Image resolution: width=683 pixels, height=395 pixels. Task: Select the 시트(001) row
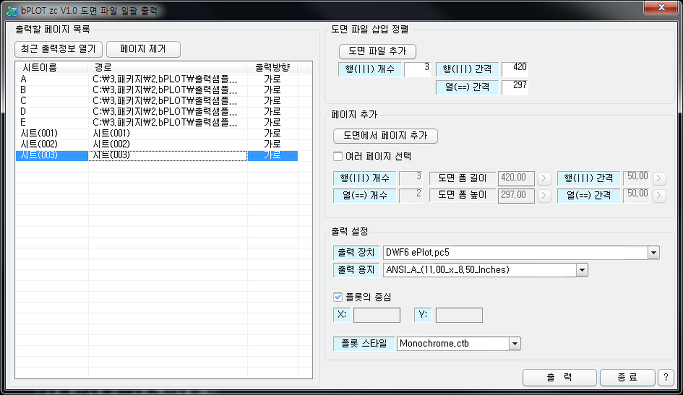coord(157,134)
